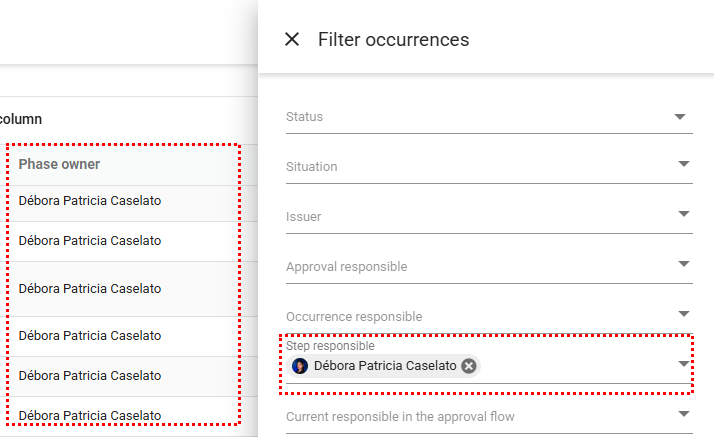
Task: Click the Status filter field
Action: (470, 117)
